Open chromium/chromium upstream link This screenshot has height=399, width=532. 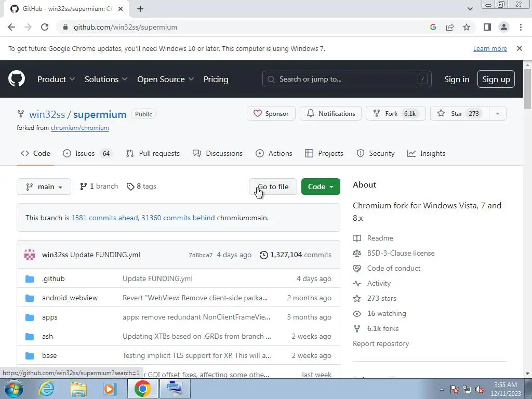point(79,128)
